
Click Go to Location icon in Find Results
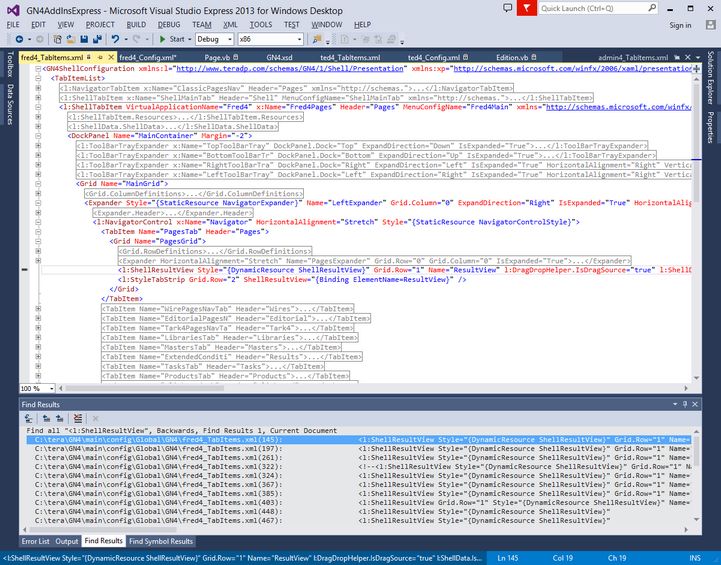pyautogui.click(x=29, y=418)
